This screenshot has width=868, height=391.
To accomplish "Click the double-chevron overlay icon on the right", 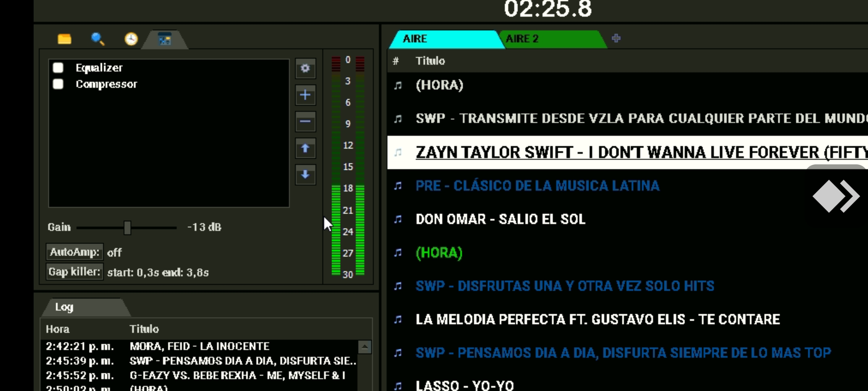I will [x=836, y=196].
